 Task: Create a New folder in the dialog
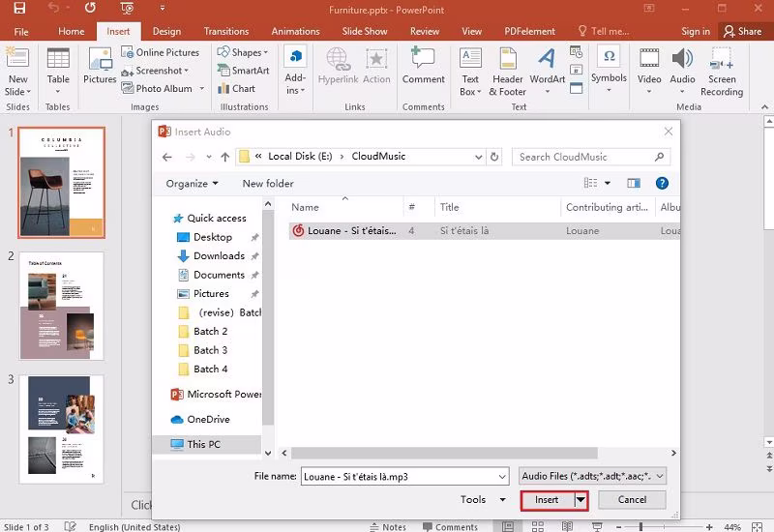(x=268, y=184)
